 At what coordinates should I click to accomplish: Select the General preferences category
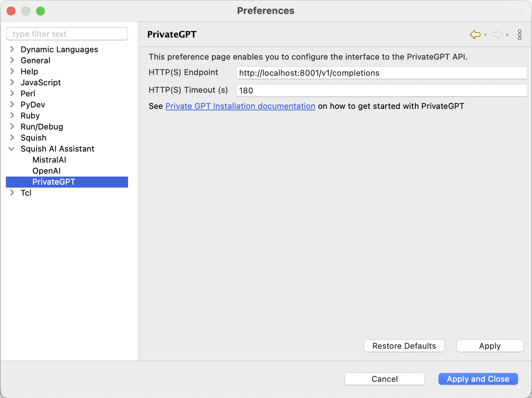pyautogui.click(x=35, y=60)
